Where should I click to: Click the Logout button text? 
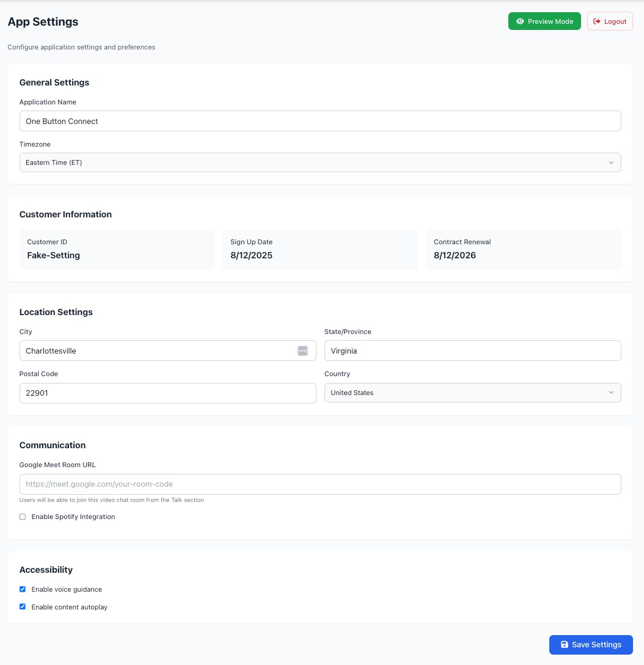pyautogui.click(x=615, y=21)
